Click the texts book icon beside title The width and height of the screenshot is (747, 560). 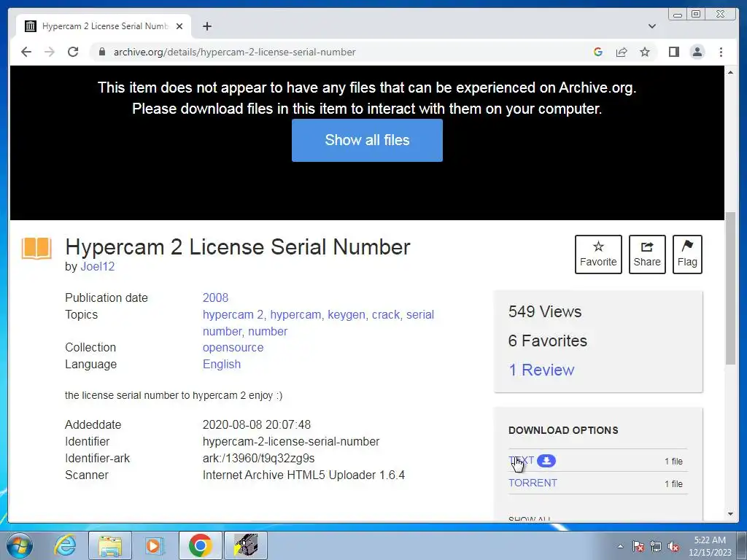36,248
